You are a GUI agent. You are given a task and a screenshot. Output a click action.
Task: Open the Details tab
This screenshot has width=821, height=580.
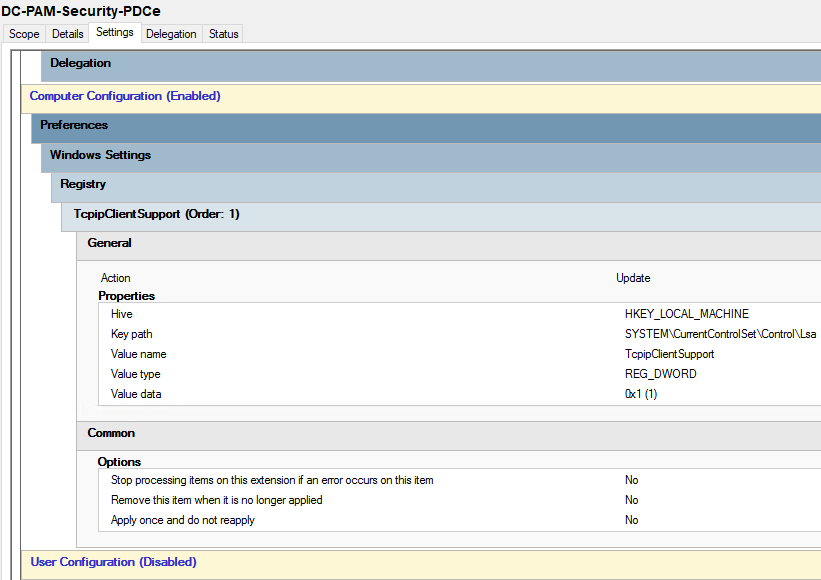[x=68, y=34]
